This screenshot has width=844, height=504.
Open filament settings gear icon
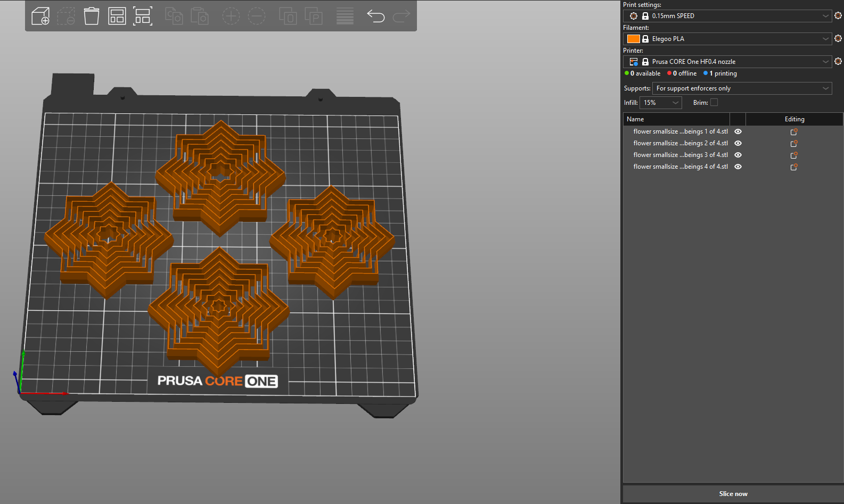(838, 39)
